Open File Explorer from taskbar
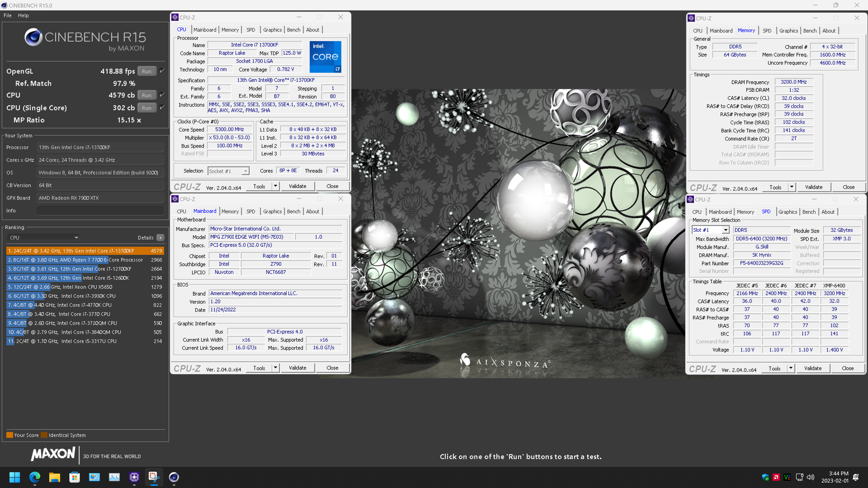 tap(54, 477)
